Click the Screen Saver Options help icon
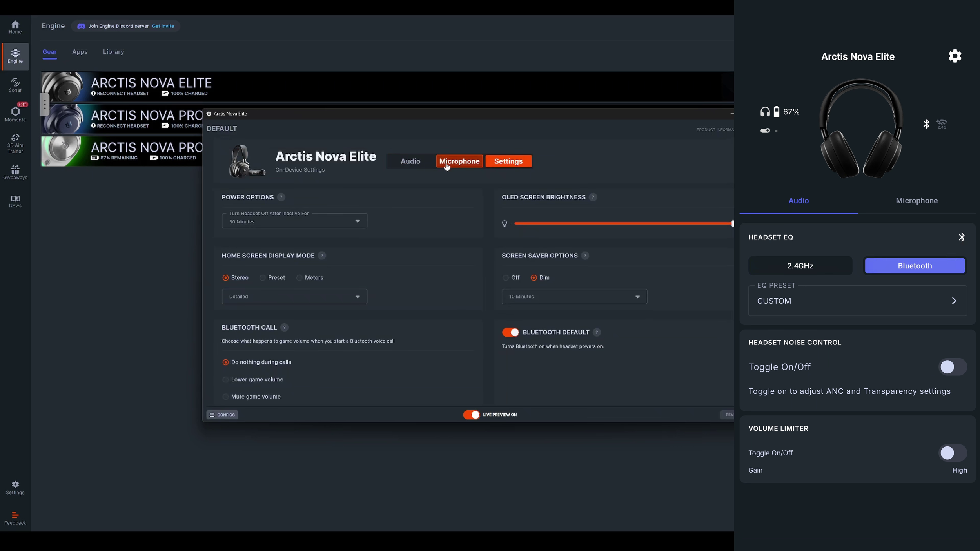Screen dimensions: 980x551 point(585,256)
